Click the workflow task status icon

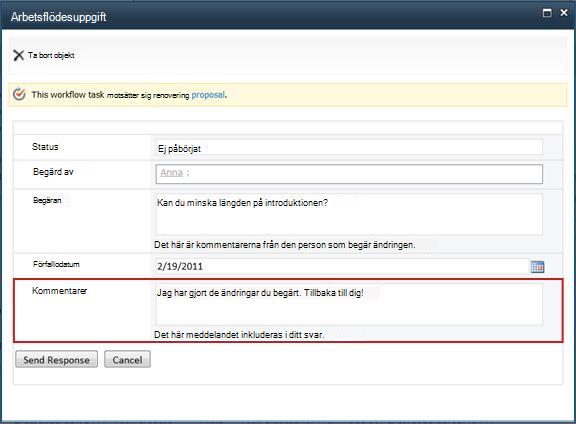19,94
